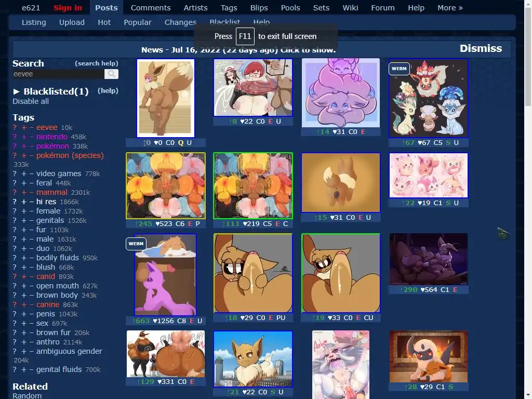The height and width of the screenshot is (399, 532).
Task: Click the News banner text to show it
Action: pos(238,50)
